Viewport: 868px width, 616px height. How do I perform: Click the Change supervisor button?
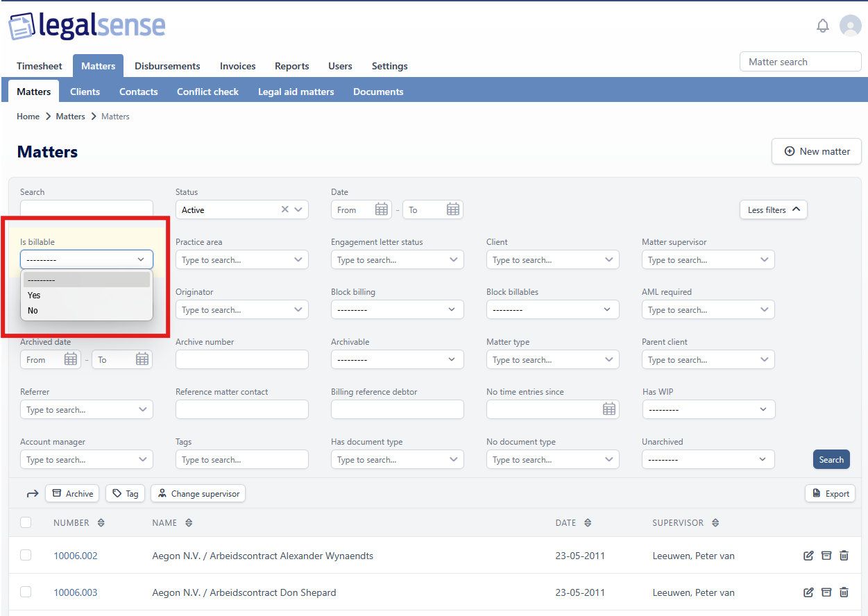coord(198,493)
